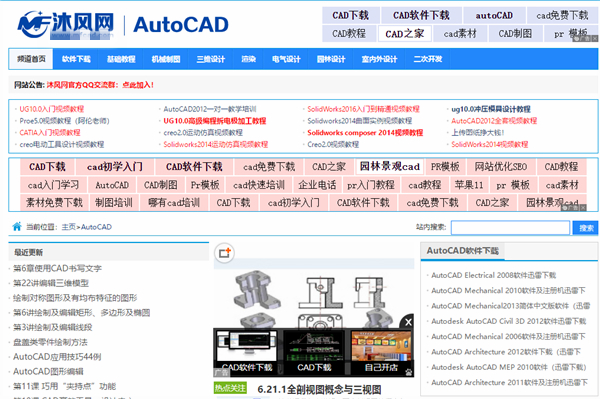Click the pink tag 制图培训

pyautogui.click(x=114, y=203)
